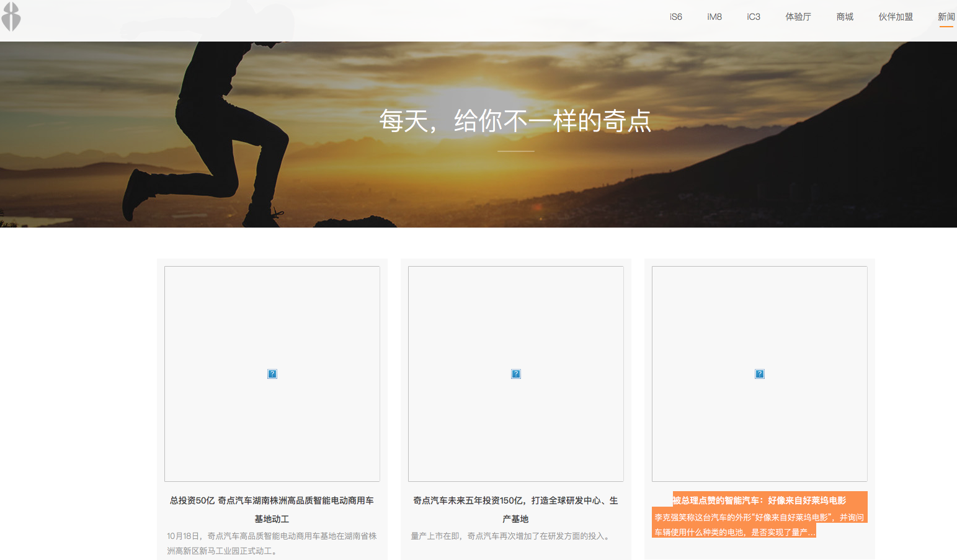Open article 被总理点赞的智能汽车

click(759, 500)
